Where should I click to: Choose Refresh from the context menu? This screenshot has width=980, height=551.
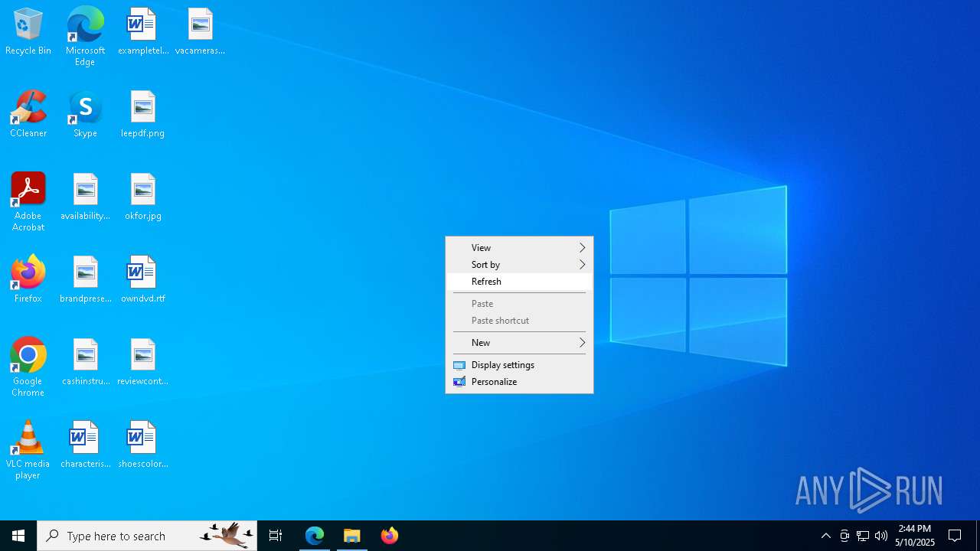[x=519, y=281]
